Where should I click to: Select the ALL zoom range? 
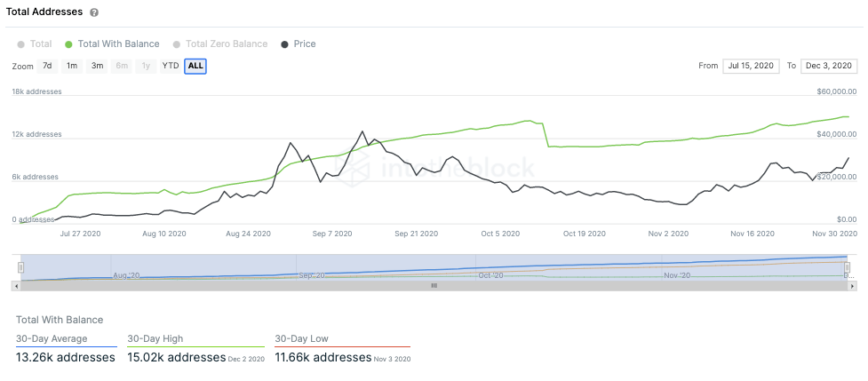[195, 66]
